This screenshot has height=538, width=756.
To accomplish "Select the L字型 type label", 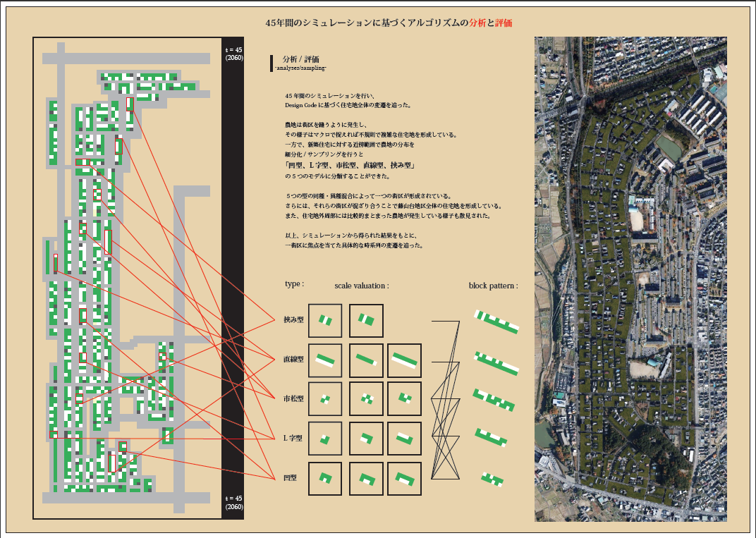I will click(x=293, y=438).
